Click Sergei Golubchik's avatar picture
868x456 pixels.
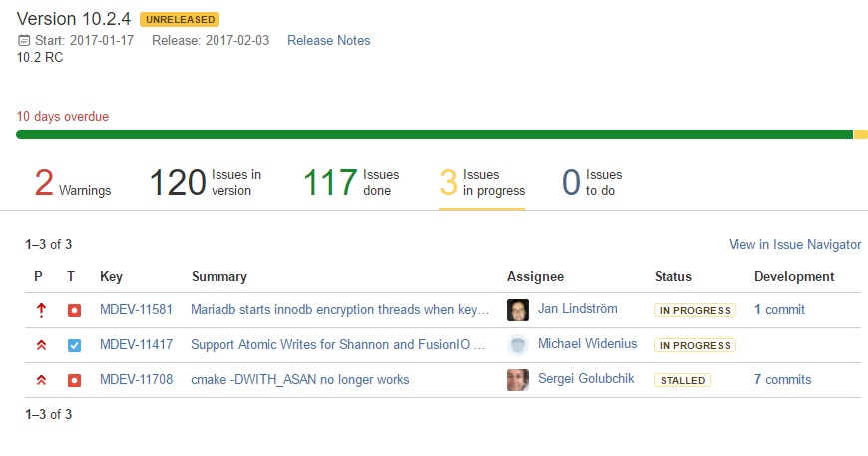point(518,379)
